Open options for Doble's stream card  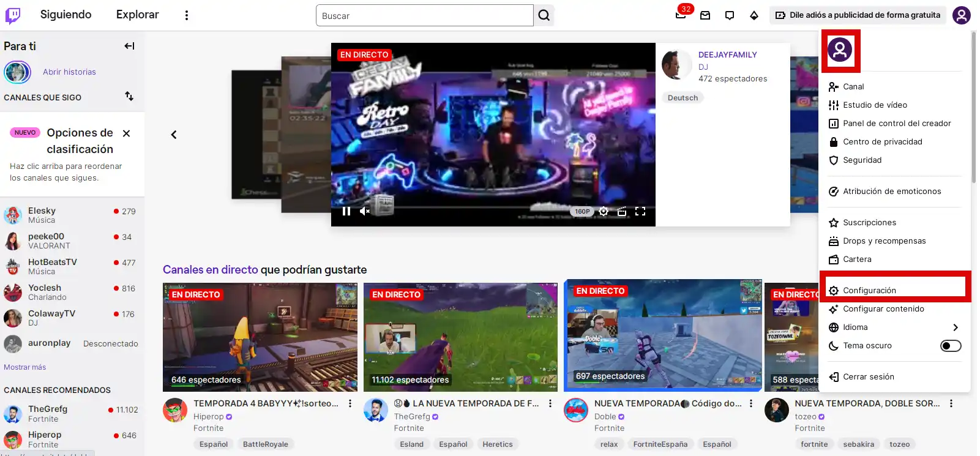click(751, 403)
